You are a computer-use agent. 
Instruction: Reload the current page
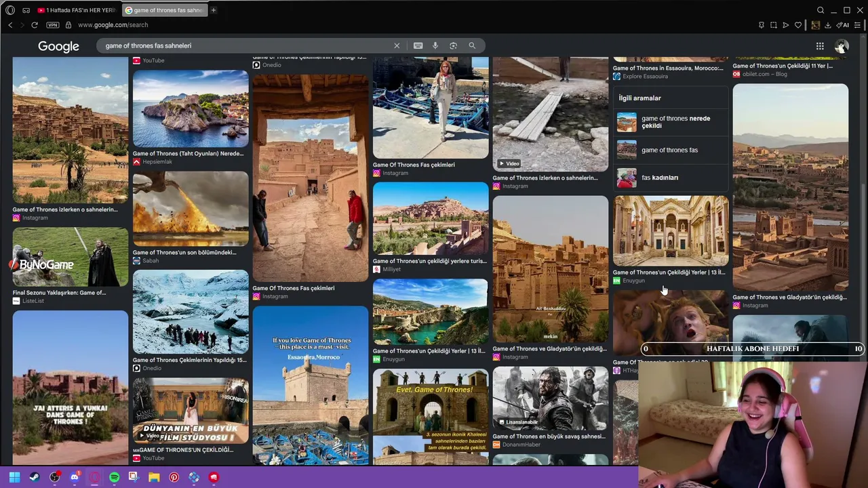36,25
